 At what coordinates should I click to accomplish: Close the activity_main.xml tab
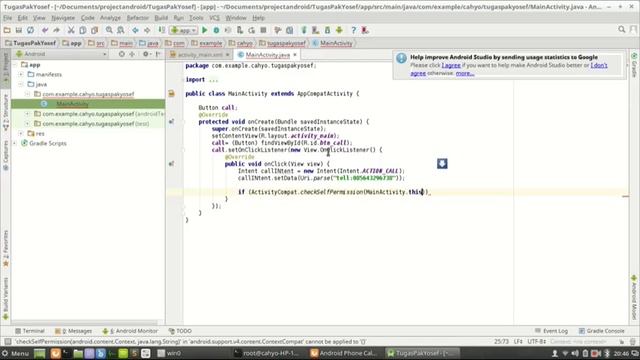[227, 55]
